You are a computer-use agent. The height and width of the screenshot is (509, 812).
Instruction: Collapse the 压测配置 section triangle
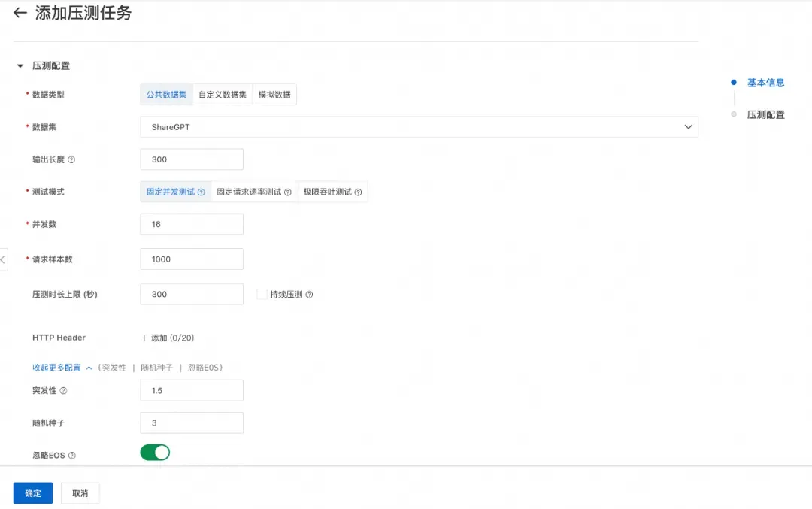point(19,65)
